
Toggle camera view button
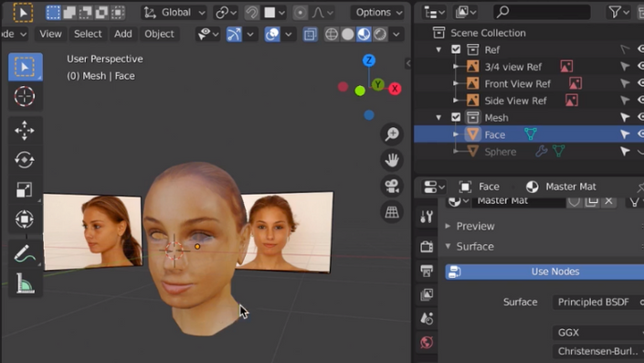(x=392, y=186)
